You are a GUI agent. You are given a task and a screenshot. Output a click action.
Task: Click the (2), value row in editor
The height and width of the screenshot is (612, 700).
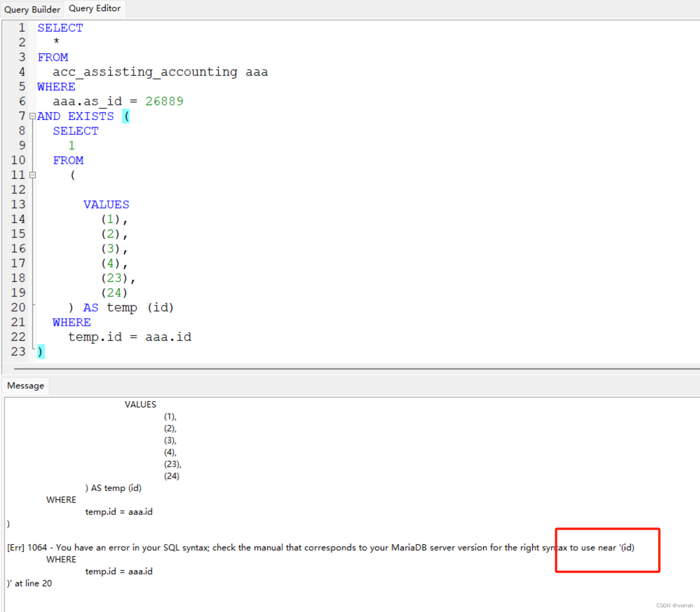114,234
